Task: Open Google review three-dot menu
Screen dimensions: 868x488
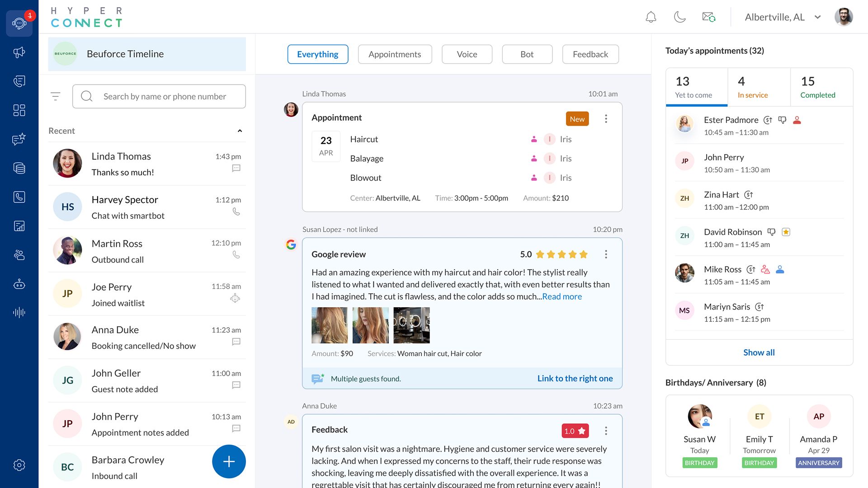Action: 606,254
